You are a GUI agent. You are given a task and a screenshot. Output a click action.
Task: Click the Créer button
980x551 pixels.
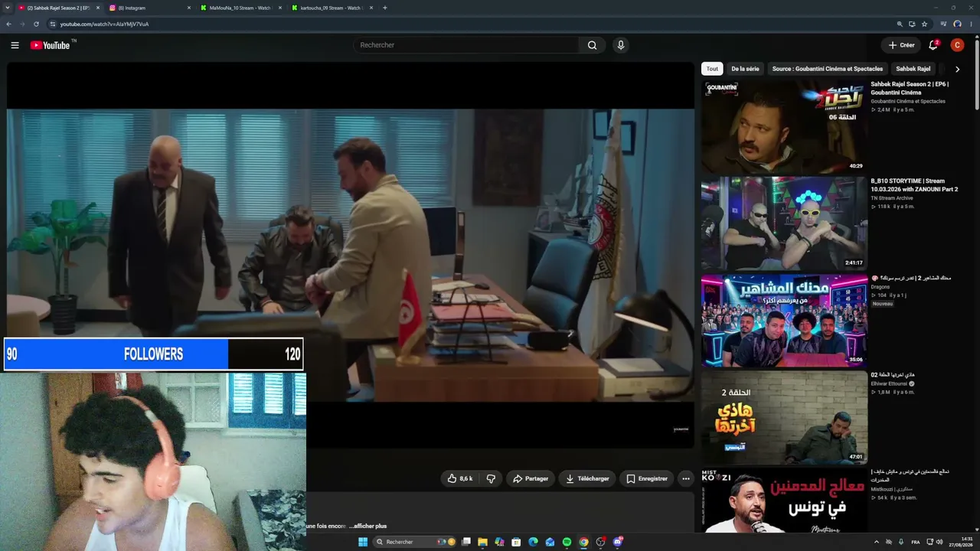tap(901, 45)
